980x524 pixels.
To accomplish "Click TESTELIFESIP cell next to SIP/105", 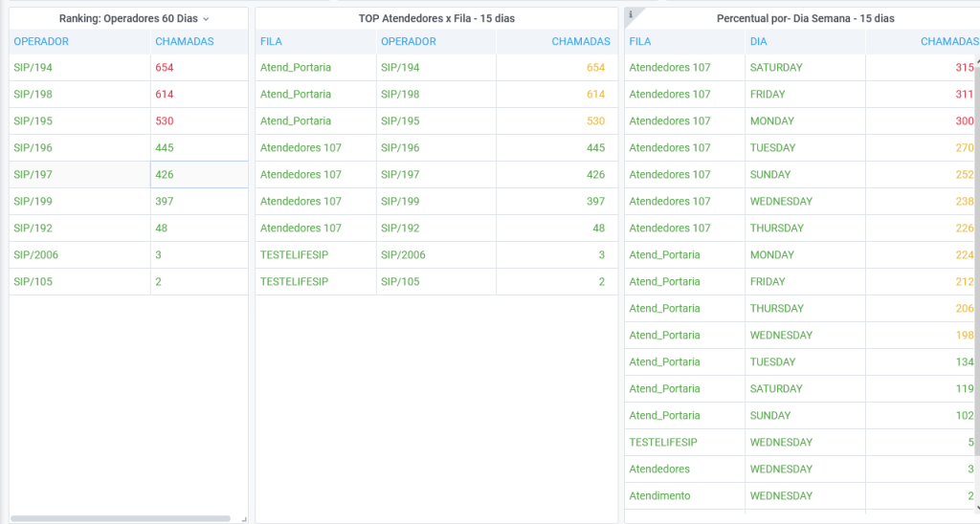I will (x=294, y=282).
